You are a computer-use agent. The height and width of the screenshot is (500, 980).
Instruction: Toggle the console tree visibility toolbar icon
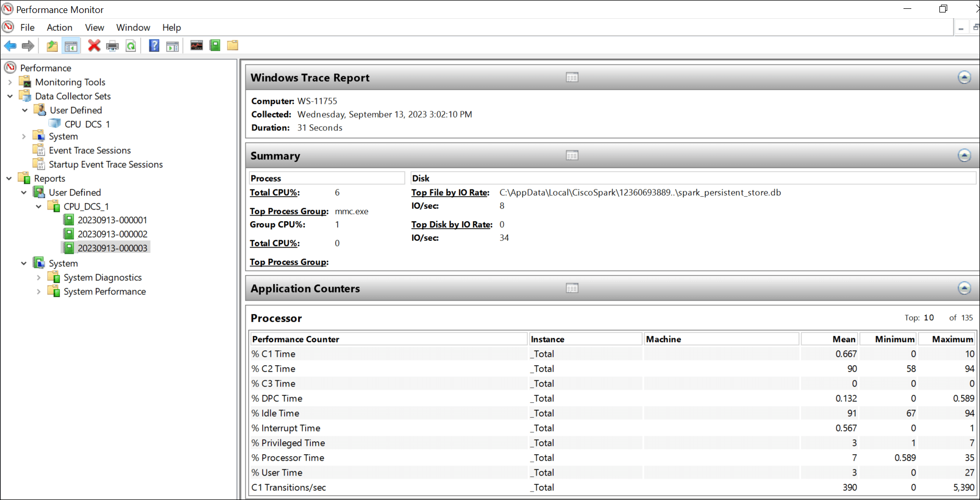point(71,46)
